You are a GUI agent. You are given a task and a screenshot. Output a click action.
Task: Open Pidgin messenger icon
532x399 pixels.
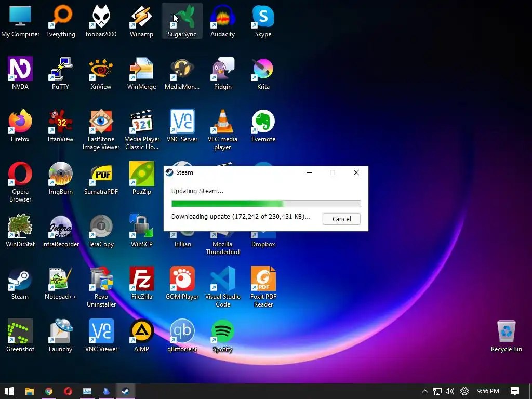pos(222,73)
